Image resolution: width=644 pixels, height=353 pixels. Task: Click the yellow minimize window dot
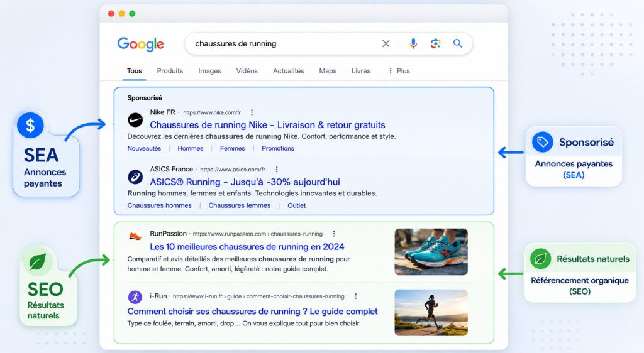click(121, 14)
